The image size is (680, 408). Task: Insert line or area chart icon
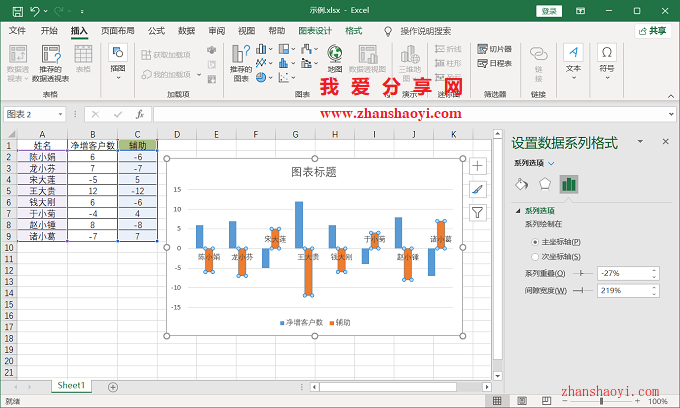tap(261, 63)
